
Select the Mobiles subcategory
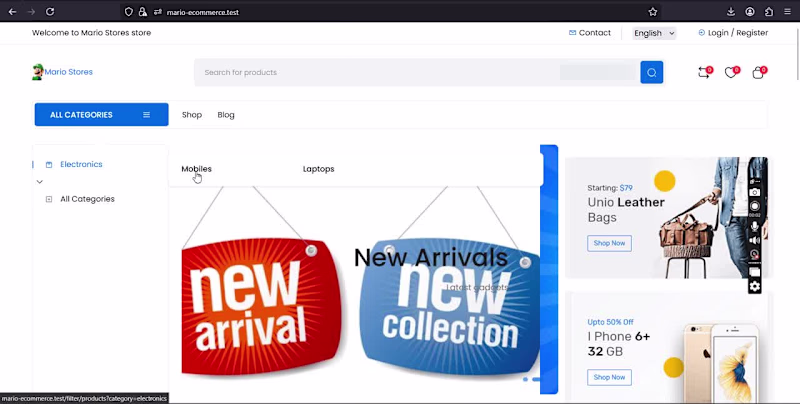coord(196,169)
